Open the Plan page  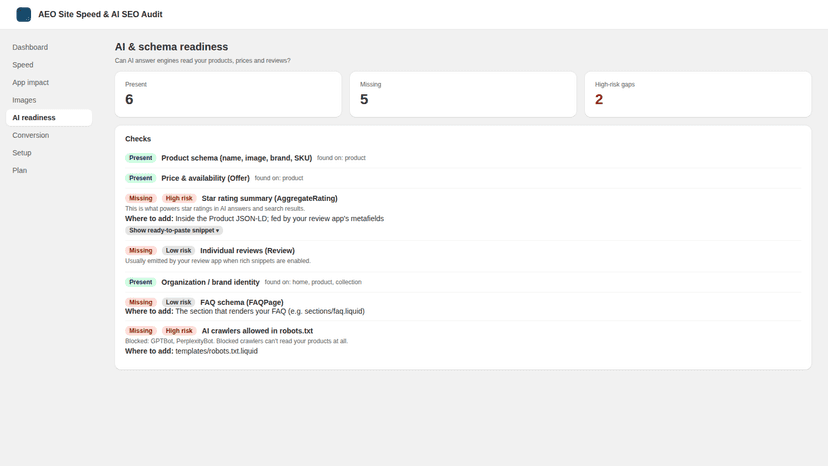point(20,171)
